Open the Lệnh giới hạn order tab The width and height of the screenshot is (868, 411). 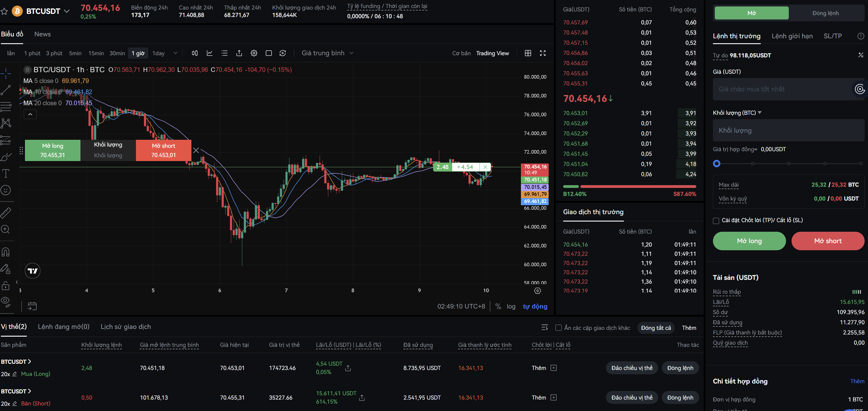tap(792, 36)
